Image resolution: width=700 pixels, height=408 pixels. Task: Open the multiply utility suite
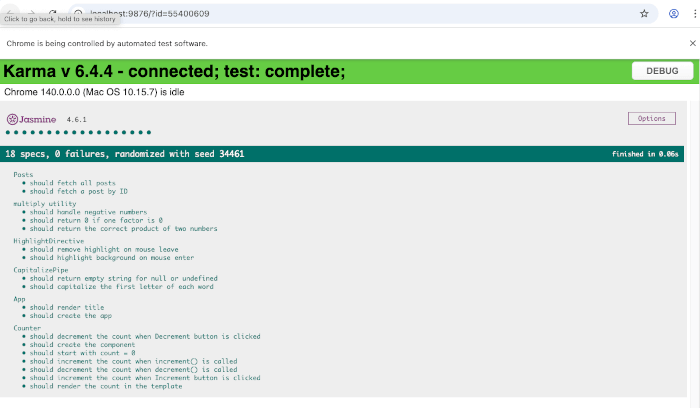click(x=45, y=204)
